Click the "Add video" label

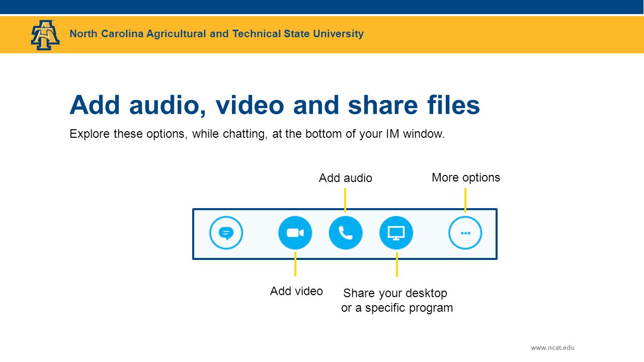click(x=296, y=291)
